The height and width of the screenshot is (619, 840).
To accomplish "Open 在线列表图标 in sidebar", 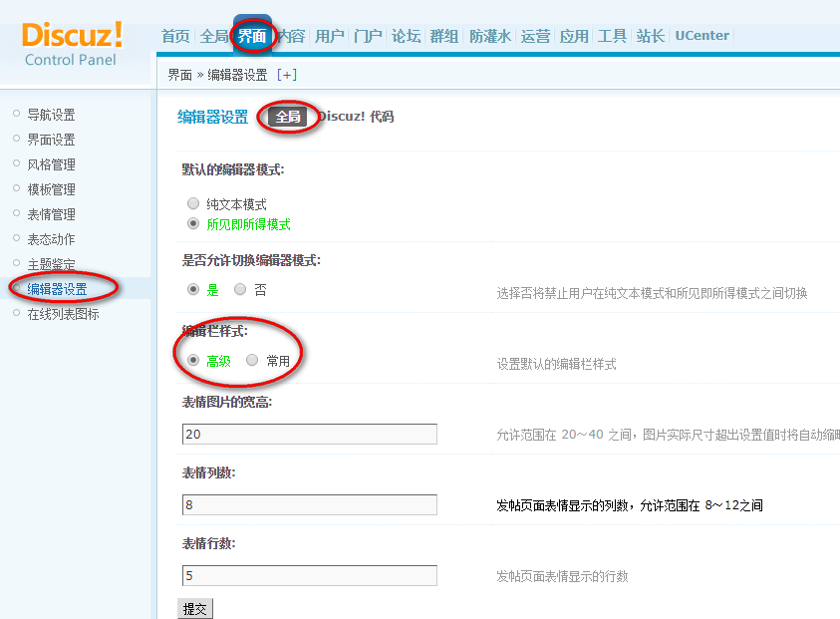I will pos(63,314).
